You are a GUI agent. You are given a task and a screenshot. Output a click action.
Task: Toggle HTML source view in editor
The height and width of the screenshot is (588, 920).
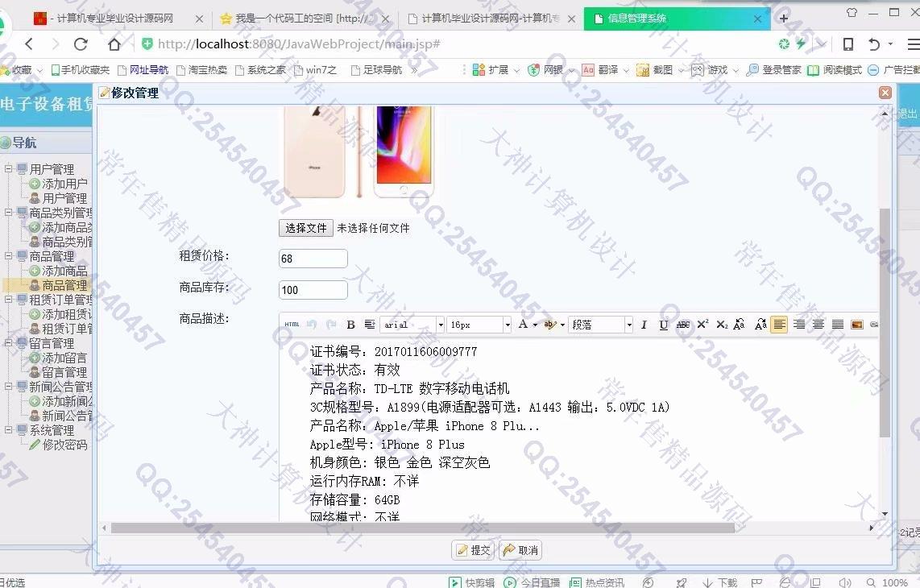point(292,325)
